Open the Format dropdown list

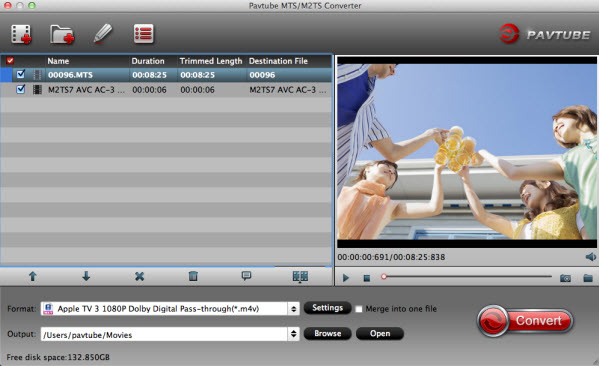coord(293,309)
